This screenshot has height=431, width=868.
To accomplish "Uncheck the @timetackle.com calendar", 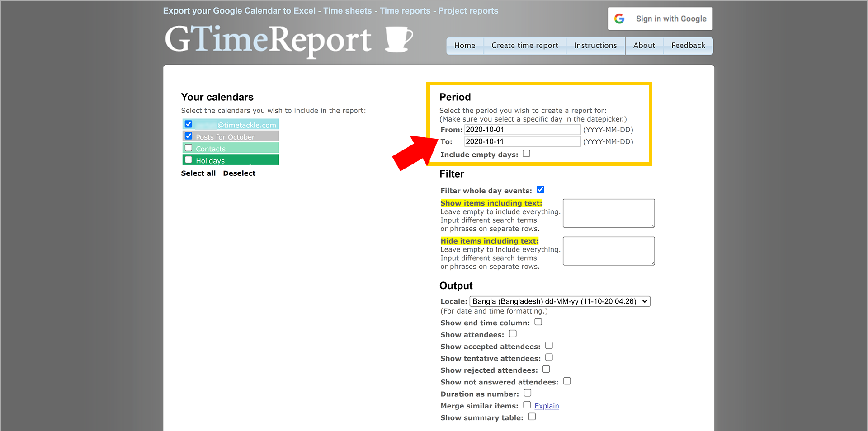I will point(189,124).
